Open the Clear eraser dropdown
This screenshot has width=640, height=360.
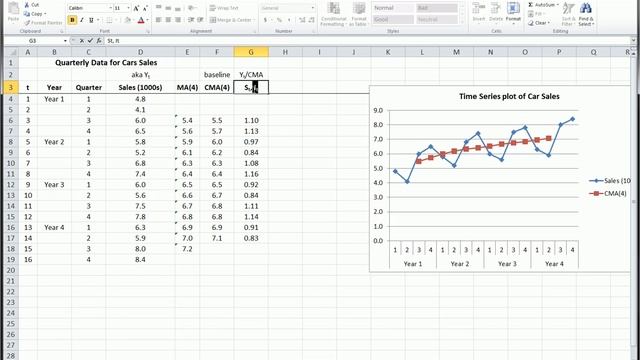539,23
